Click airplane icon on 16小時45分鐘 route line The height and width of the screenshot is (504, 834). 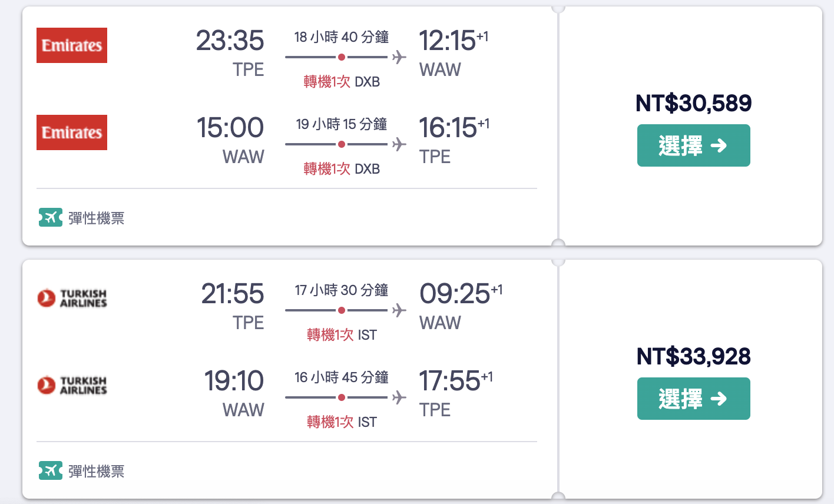point(399,397)
